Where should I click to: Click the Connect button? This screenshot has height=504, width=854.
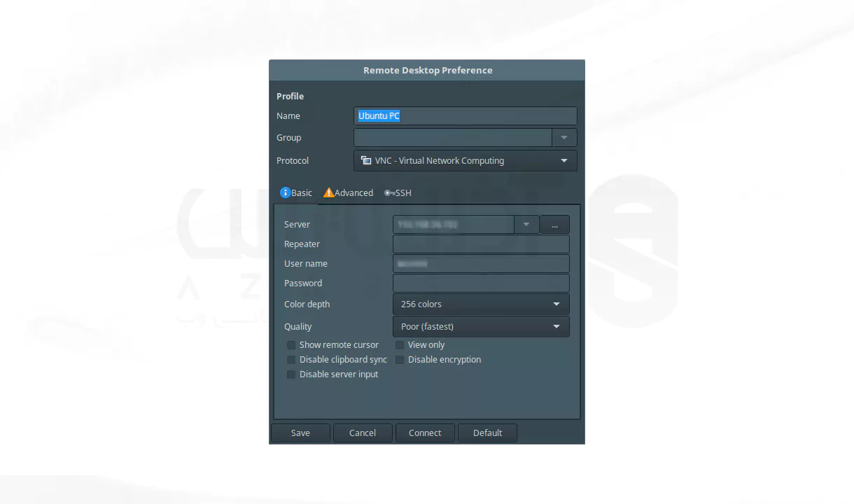(425, 433)
